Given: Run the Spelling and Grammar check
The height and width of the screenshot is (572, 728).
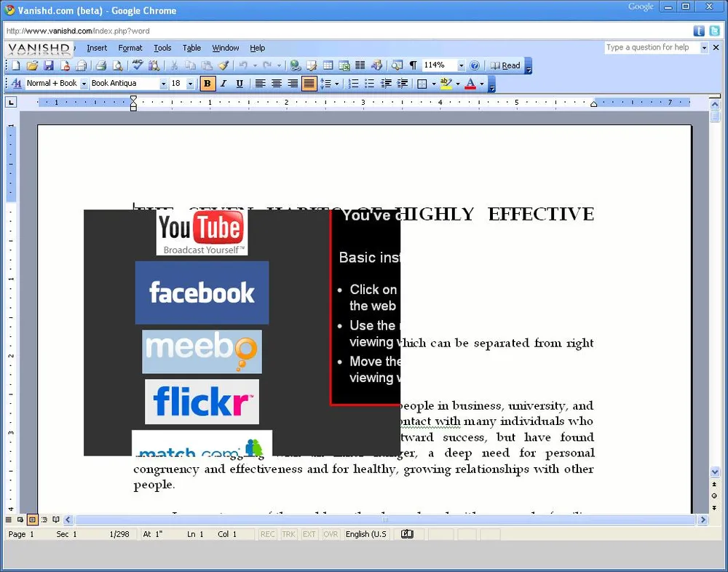Looking at the screenshot, I should click(137, 65).
